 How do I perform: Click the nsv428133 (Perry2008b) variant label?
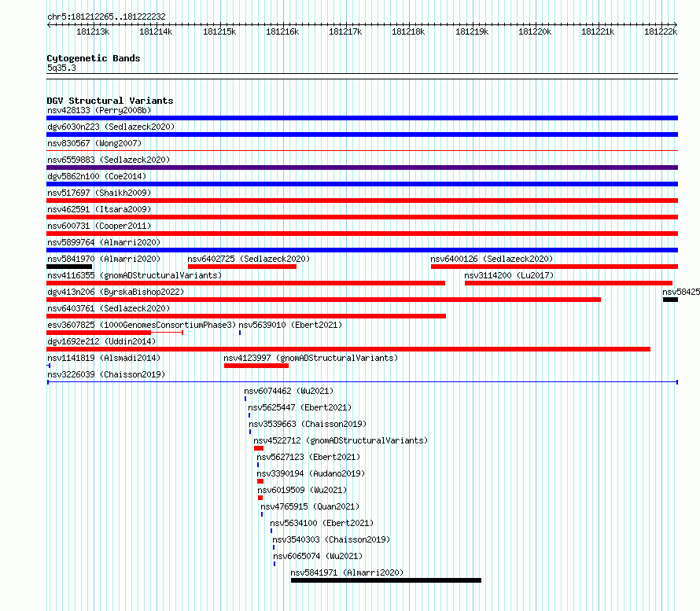coord(99,110)
